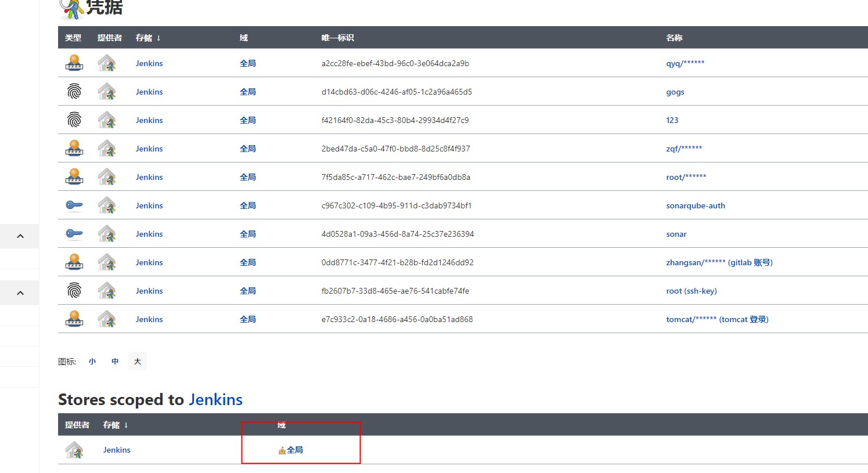This screenshot has height=473, width=868.
Task: Open the root/****** credential
Action: [686, 177]
